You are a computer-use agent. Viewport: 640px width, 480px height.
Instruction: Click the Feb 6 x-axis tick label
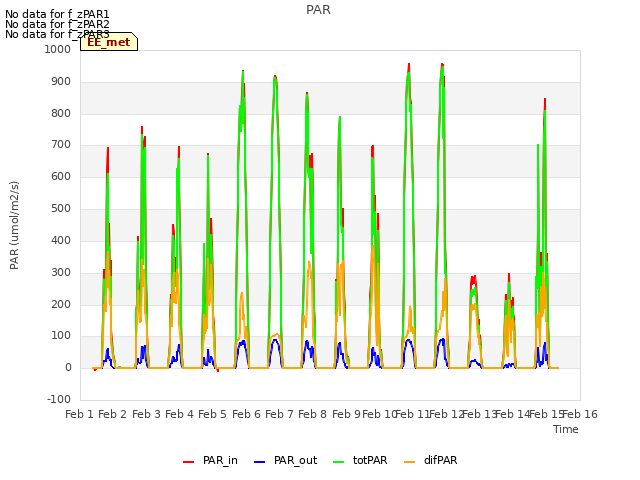246,414
